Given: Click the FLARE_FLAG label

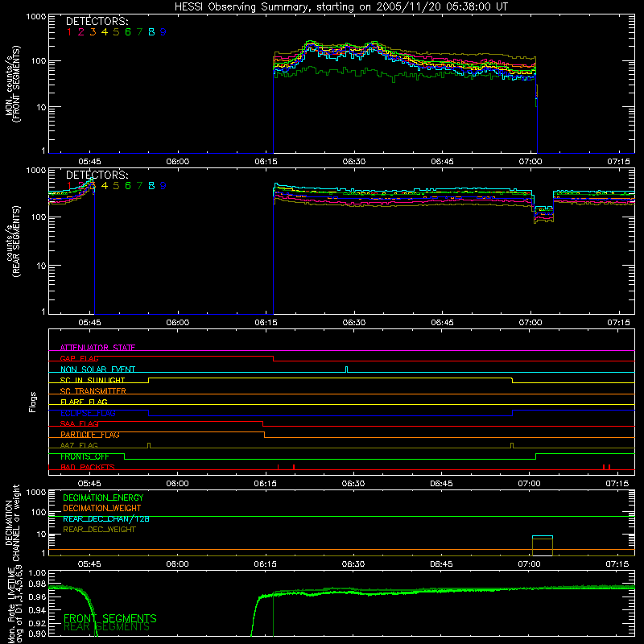Looking at the screenshot, I should 84,402.
